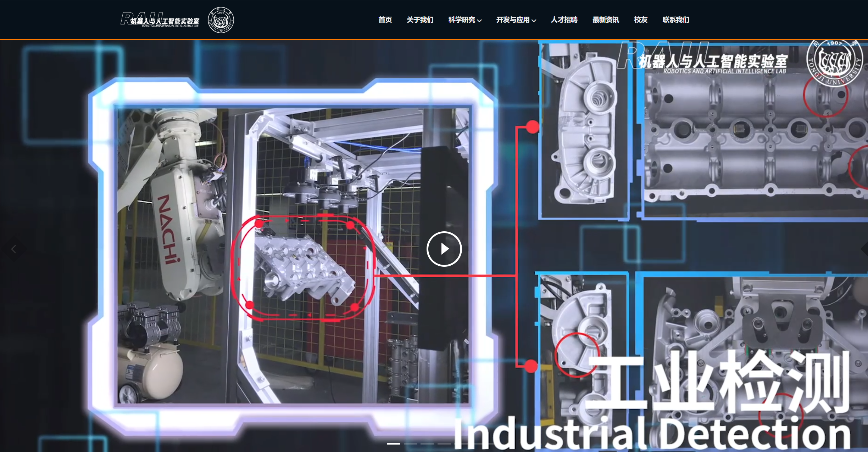The width and height of the screenshot is (868, 452).
Task: Switch to the third carousel slide indicator
Action: (427, 443)
